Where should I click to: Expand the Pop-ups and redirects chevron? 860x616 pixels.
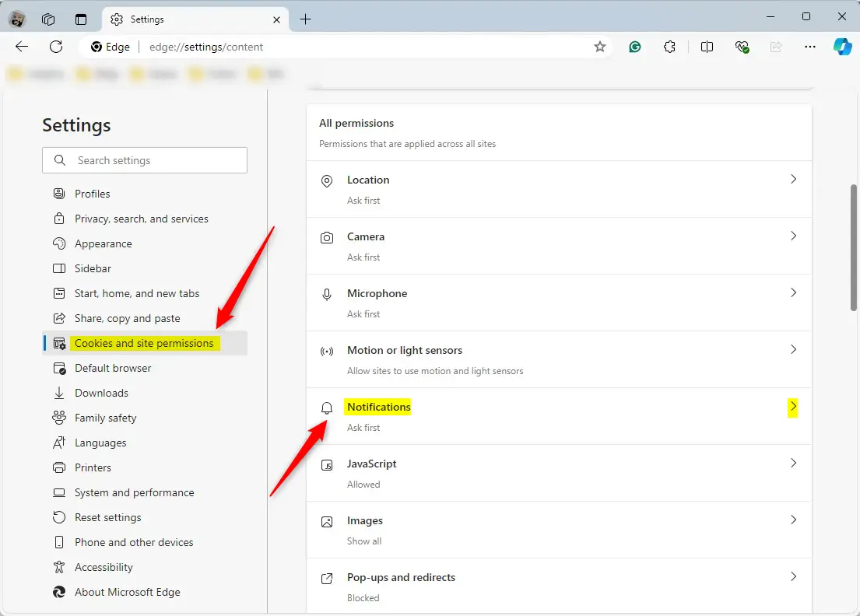[x=793, y=577]
